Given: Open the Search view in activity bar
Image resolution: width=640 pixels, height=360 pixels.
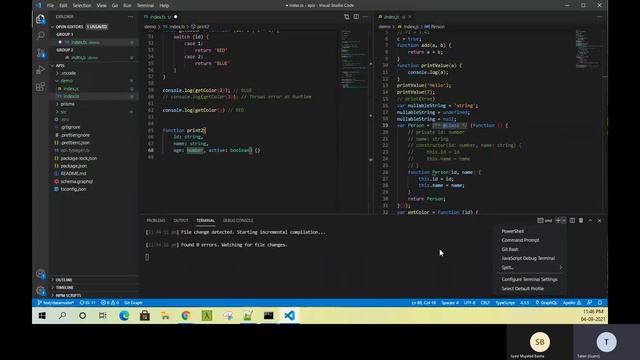Looking at the screenshot, I should 40,36.
